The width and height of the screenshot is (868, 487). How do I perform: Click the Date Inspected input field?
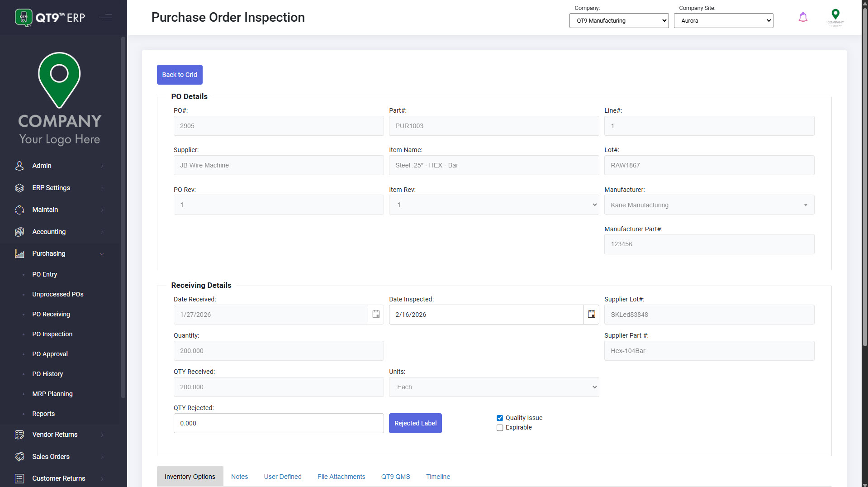[486, 315]
